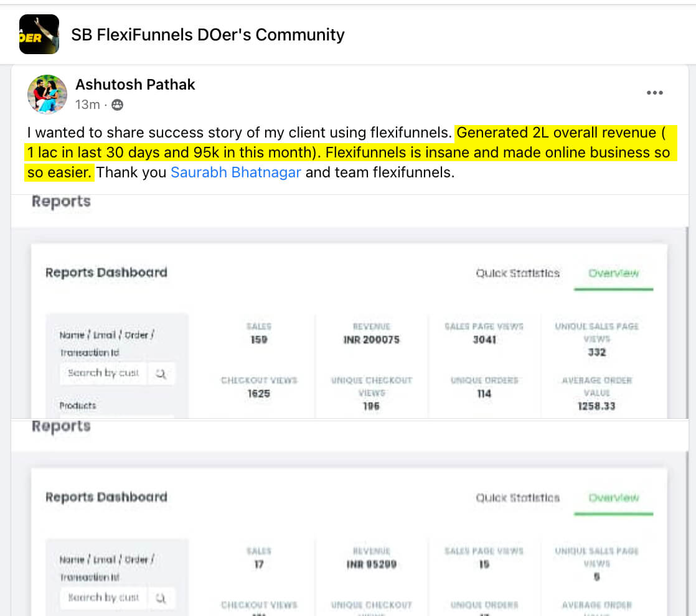The width and height of the screenshot is (696, 616).
Task: Click the audience privacy icon beside 13m
Action: click(x=117, y=105)
